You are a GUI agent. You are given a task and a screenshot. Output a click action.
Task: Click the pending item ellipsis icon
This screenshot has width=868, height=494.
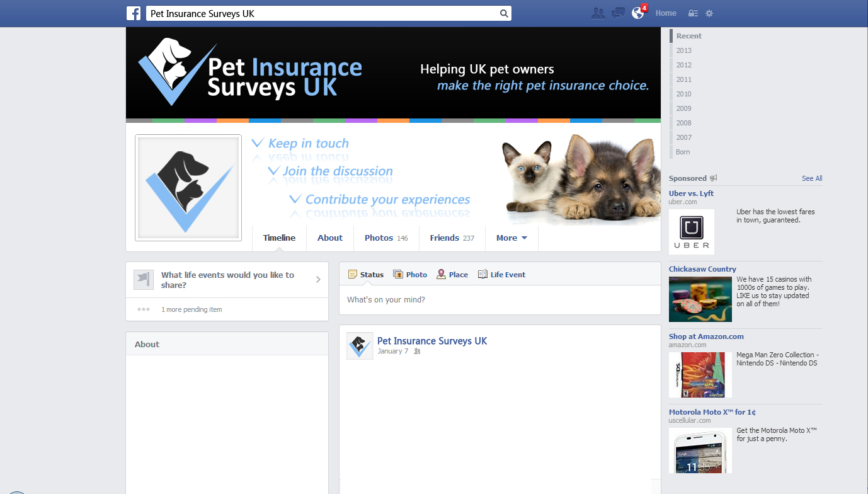click(144, 309)
